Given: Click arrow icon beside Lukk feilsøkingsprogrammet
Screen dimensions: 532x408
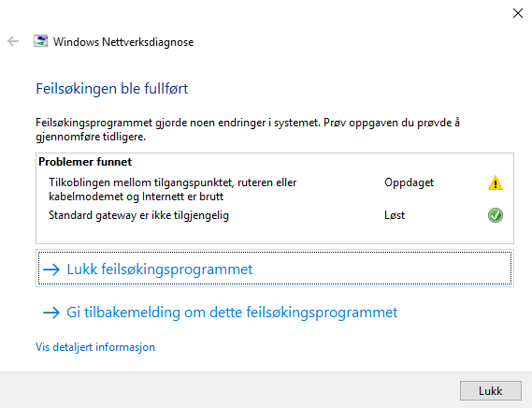Looking at the screenshot, I should coord(51,270).
